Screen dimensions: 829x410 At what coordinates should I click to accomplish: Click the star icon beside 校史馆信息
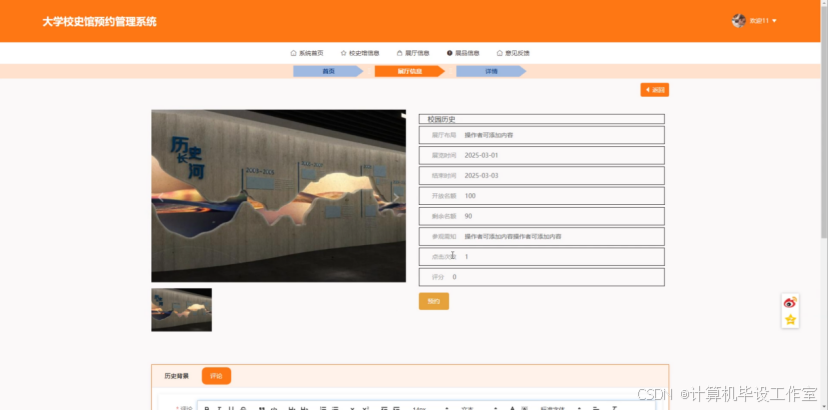pyautogui.click(x=343, y=53)
